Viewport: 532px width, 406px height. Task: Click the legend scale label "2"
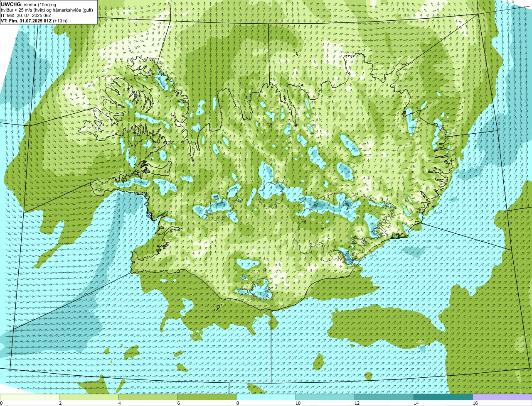point(60,403)
